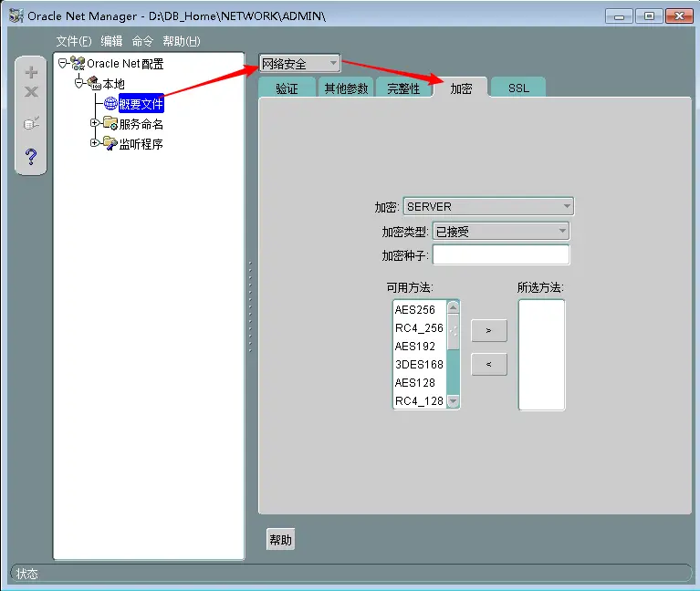Click the question mark help icon

coord(31,157)
